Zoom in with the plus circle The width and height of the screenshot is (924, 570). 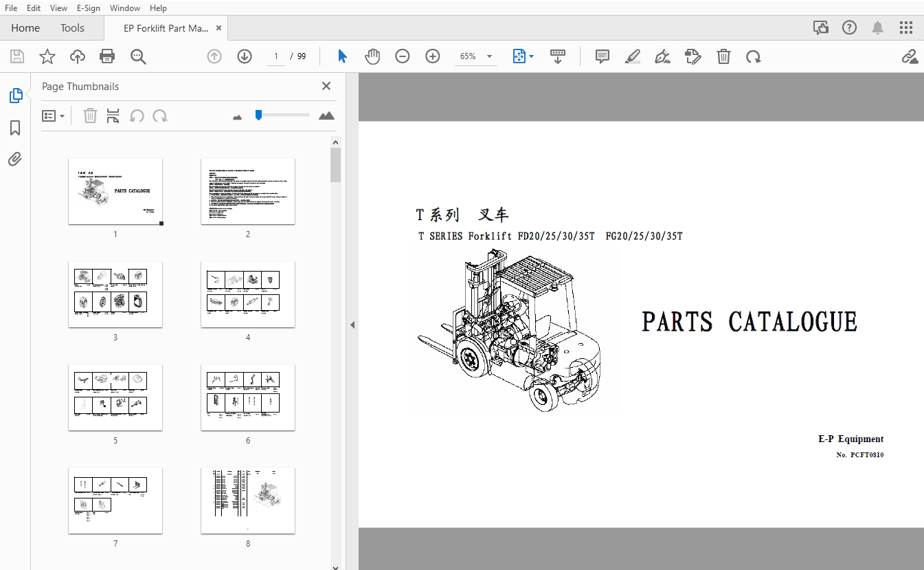pos(433,56)
